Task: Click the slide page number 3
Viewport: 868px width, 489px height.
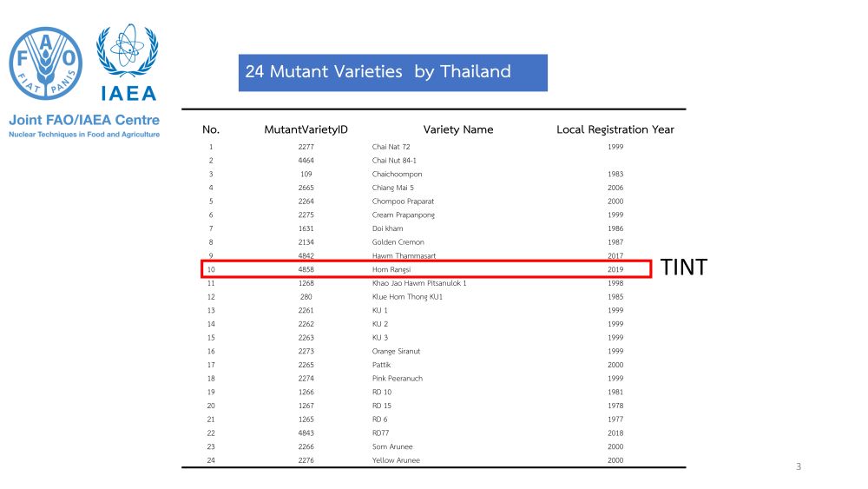Action: coord(799,466)
